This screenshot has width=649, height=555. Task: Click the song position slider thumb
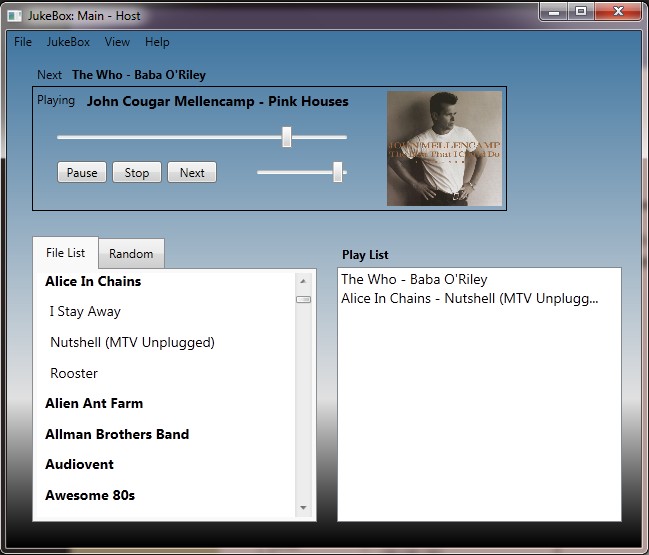coord(286,137)
